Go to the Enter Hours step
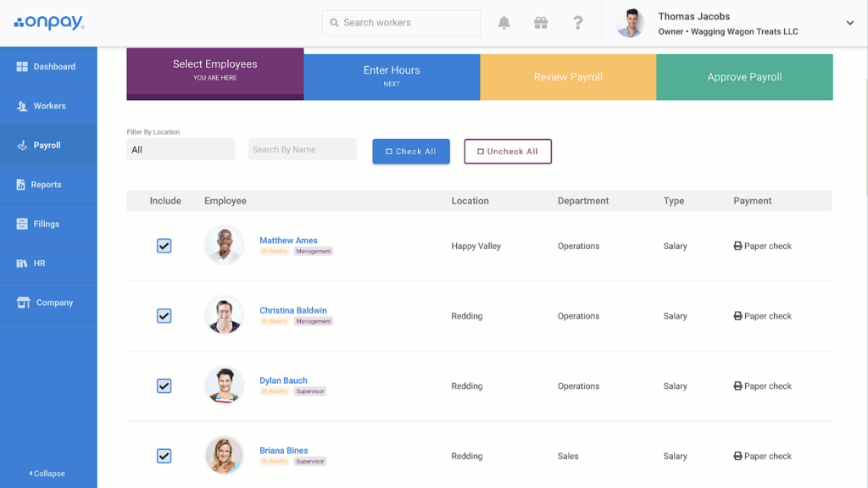 click(392, 77)
